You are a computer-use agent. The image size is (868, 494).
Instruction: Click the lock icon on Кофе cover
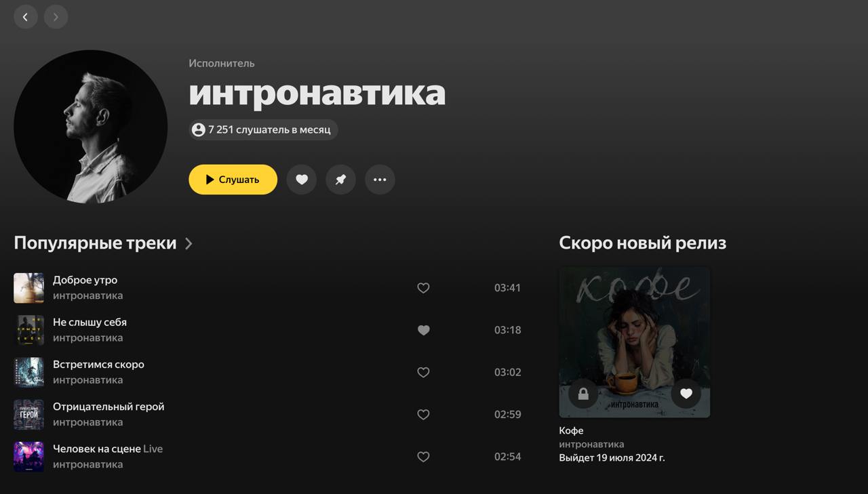coord(583,393)
